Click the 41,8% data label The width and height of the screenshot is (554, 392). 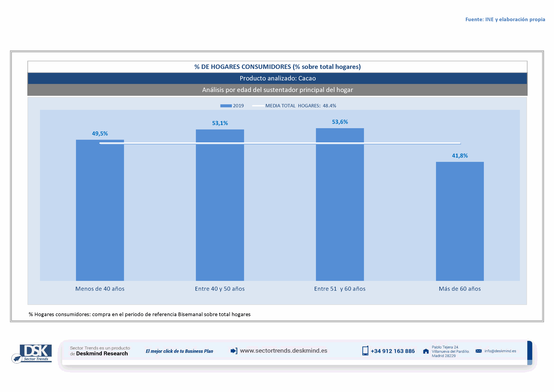point(460,156)
